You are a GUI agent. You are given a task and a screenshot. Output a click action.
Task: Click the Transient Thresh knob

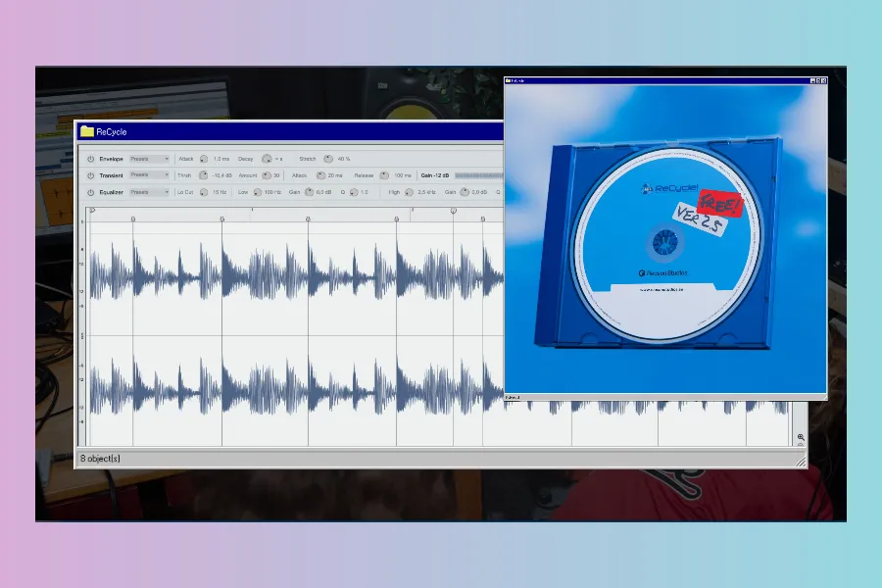(x=203, y=175)
